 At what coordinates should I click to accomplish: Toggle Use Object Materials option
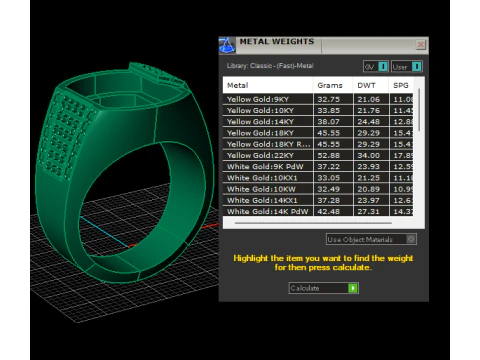[x=371, y=239]
